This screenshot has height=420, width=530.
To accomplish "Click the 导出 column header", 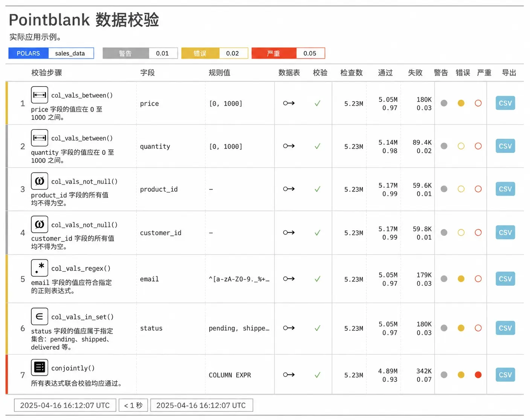I will (x=509, y=73).
